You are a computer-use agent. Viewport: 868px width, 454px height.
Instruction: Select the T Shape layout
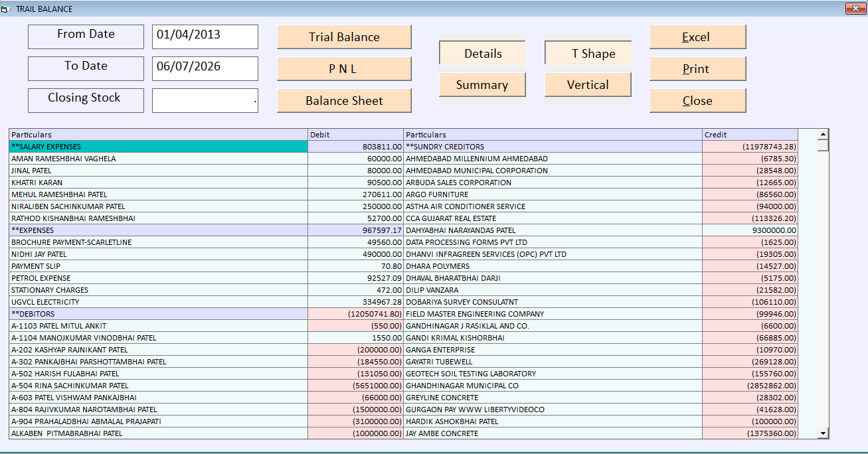[588, 54]
